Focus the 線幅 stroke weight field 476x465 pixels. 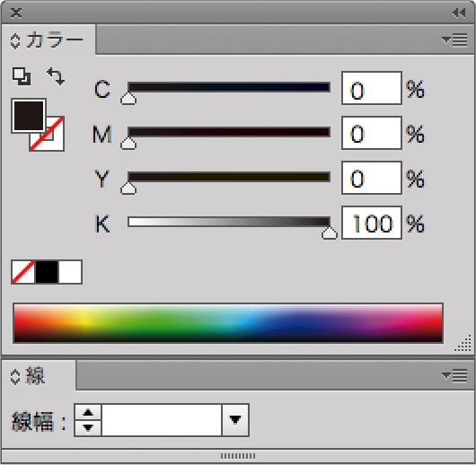tap(162, 420)
